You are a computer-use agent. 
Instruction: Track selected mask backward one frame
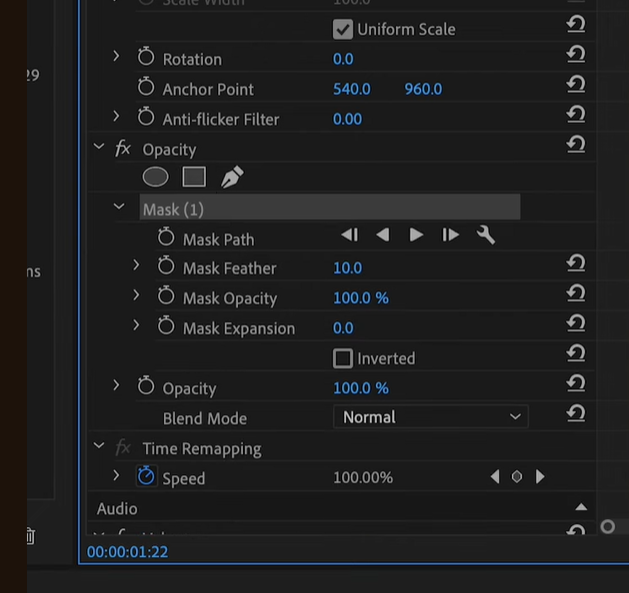point(349,235)
